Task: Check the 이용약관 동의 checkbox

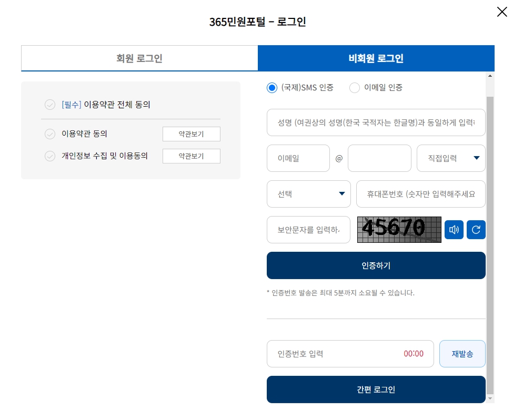Action: (50, 134)
